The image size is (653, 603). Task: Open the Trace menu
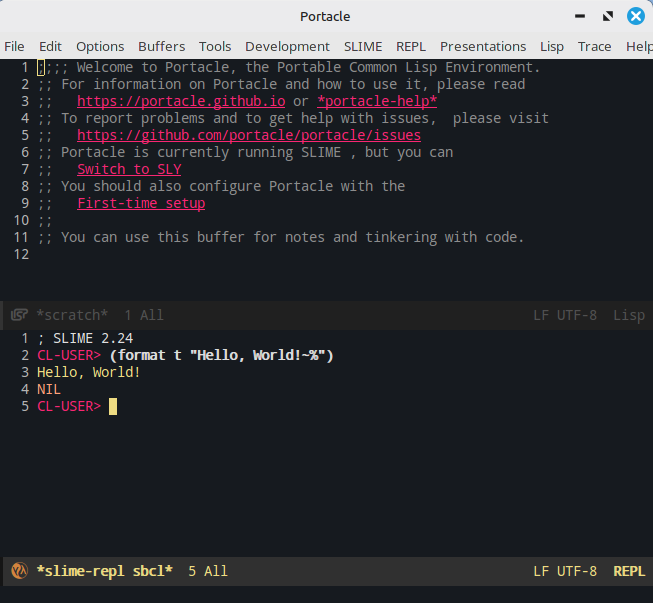tap(594, 46)
